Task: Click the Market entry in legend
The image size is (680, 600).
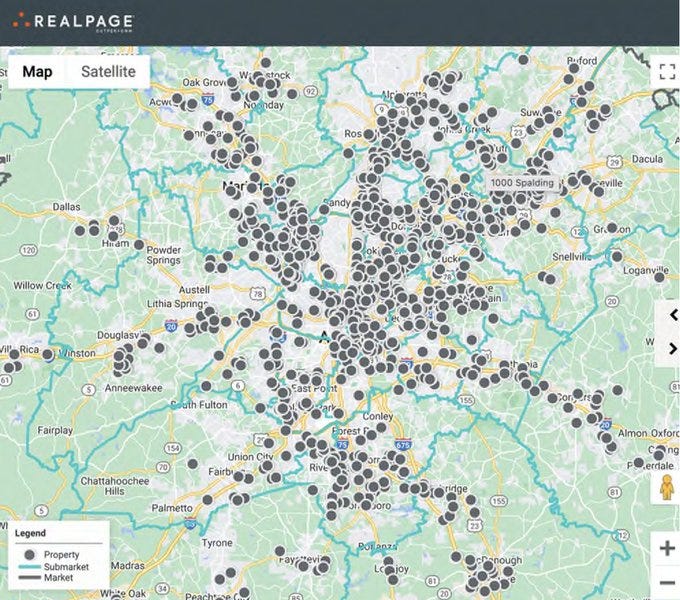Action: [46, 577]
